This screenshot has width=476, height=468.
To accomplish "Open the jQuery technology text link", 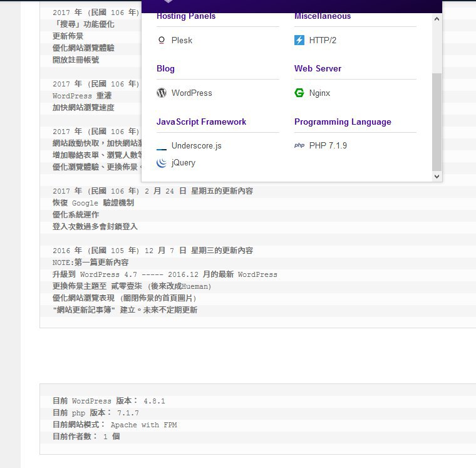I will 184,163.
